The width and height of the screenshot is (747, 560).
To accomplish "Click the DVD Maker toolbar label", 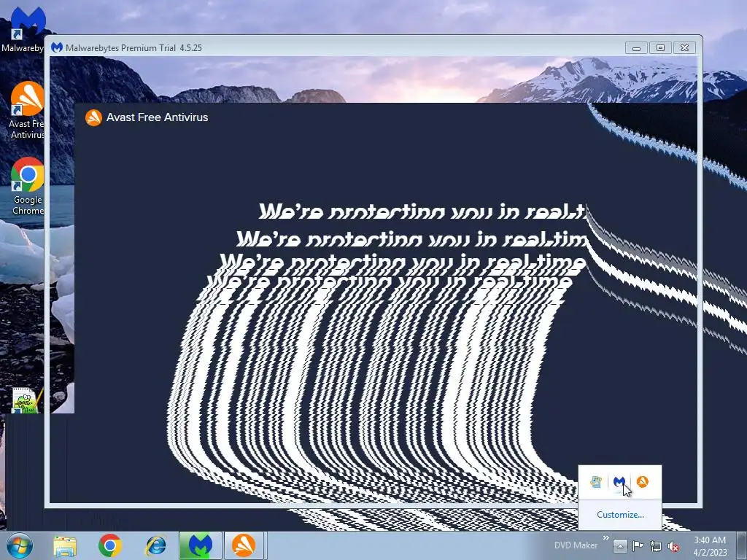I will 576,545.
